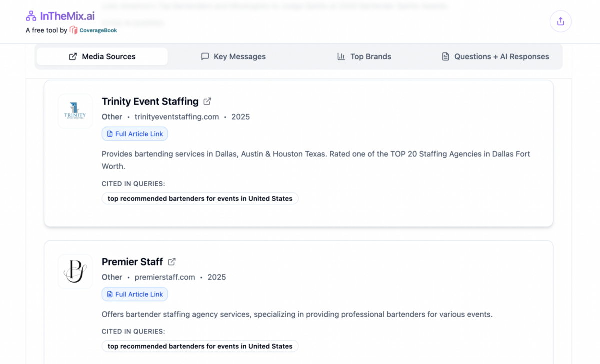Switch to the Key Messages tab
The width and height of the screenshot is (600, 364).
tap(233, 57)
